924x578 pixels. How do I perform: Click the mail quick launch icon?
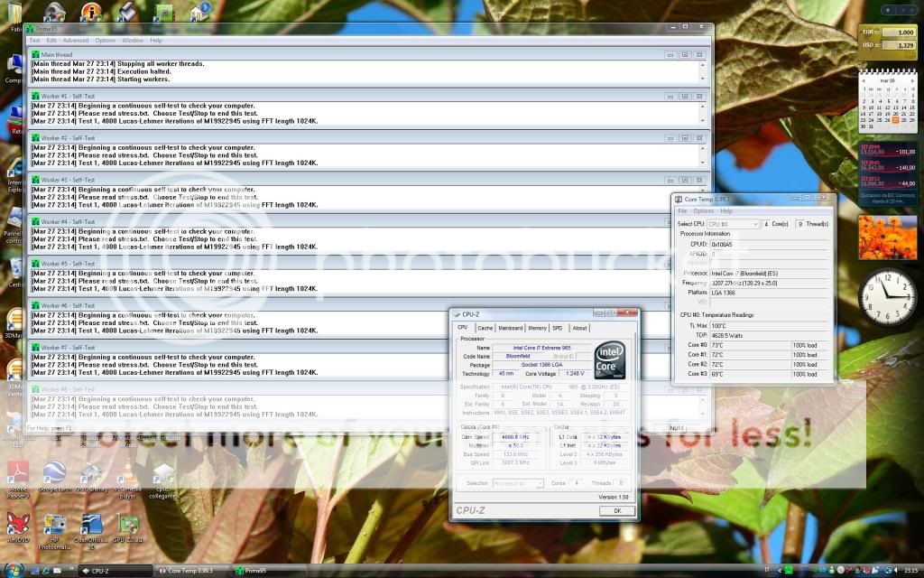[57, 571]
